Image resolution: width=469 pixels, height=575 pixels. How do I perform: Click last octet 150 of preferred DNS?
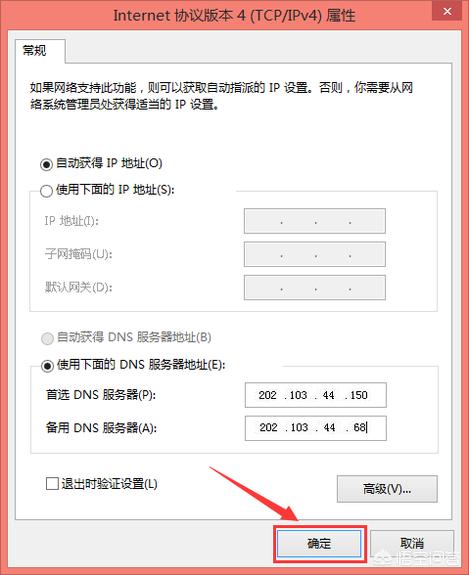pos(359,395)
